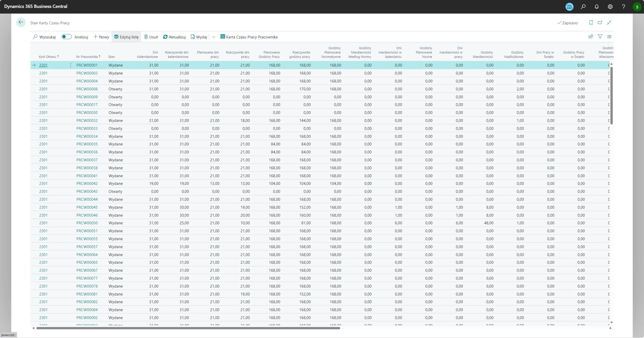
Task: Open Karta Czasu Pracy Pracownika action
Action: 249,37
